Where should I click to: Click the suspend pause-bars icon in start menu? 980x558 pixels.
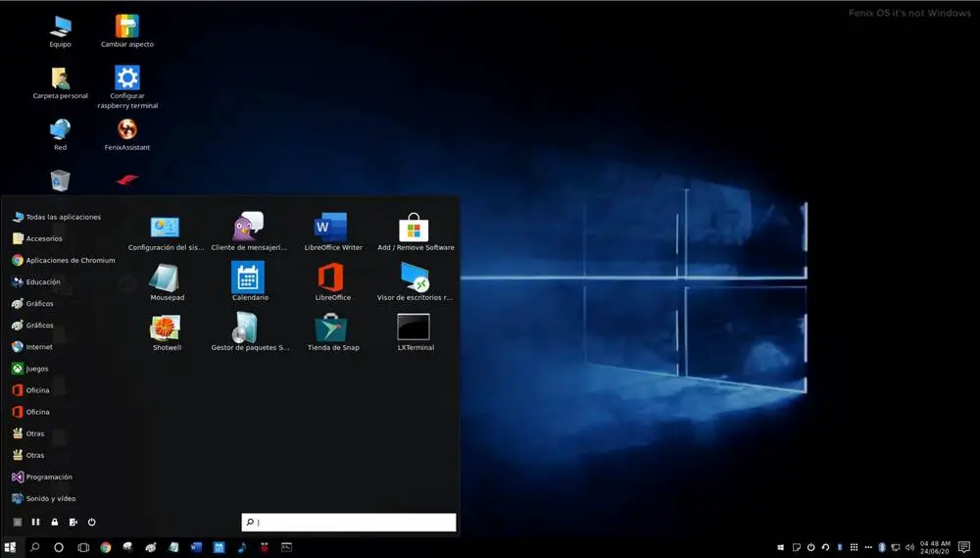point(35,522)
